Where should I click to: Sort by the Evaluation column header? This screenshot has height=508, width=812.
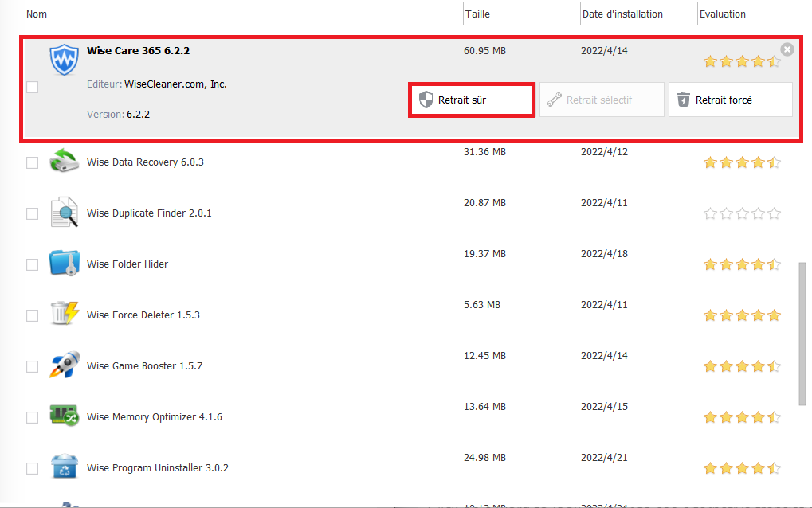tap(723, 14)
